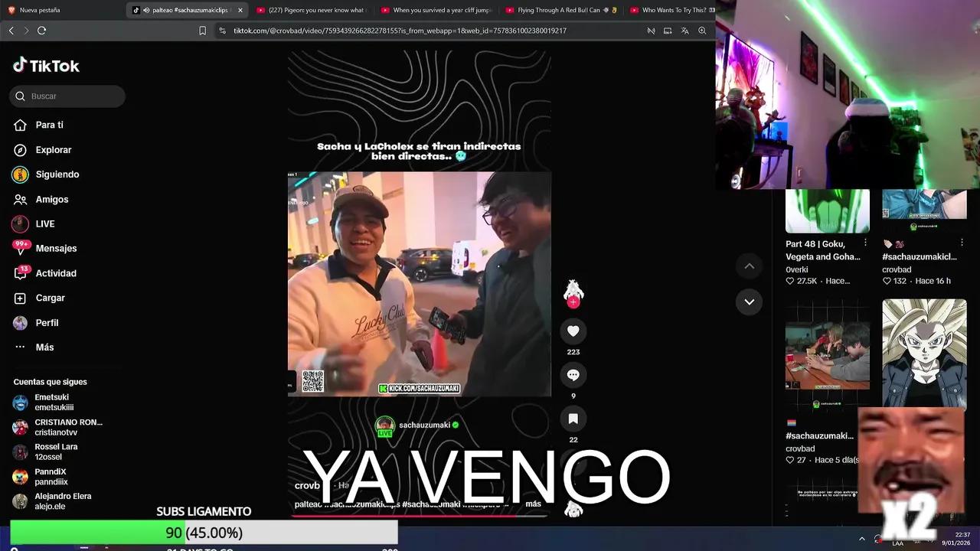980x551 pixels.
Task: Bookmark this page in browser
Action: (202, 31)
